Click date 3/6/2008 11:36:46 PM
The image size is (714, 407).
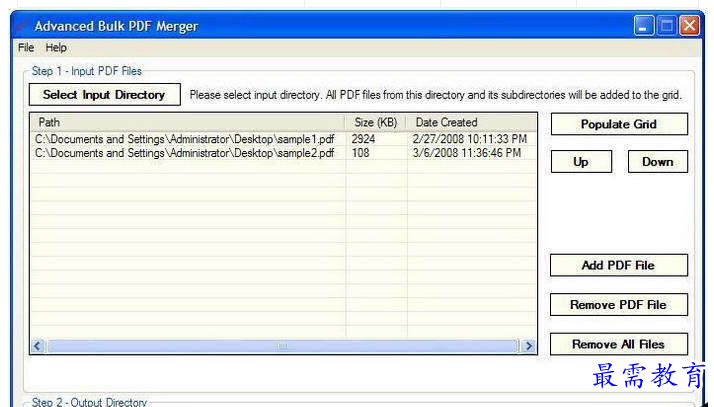(x=467, y=153)
